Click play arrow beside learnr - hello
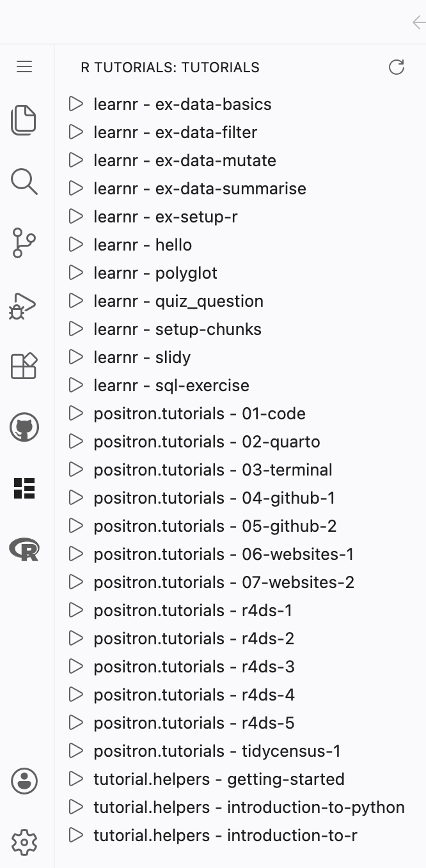Image resolution: width=426 pixels, height=868 pixels. 76,245
